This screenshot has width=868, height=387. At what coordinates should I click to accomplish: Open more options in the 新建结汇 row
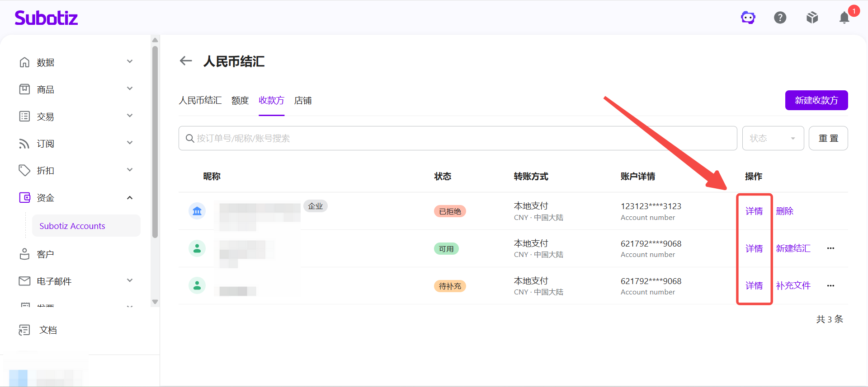[830, 248]
